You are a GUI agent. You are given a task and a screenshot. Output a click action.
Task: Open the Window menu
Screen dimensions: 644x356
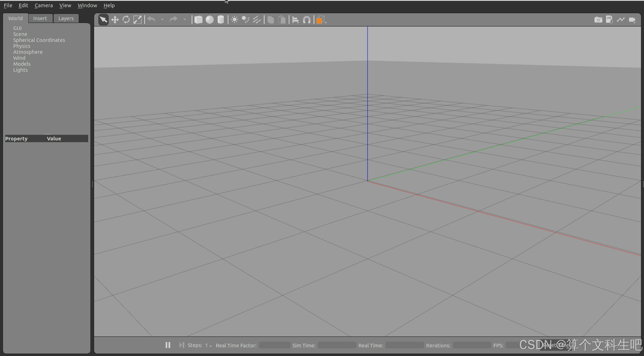point(87,5)
